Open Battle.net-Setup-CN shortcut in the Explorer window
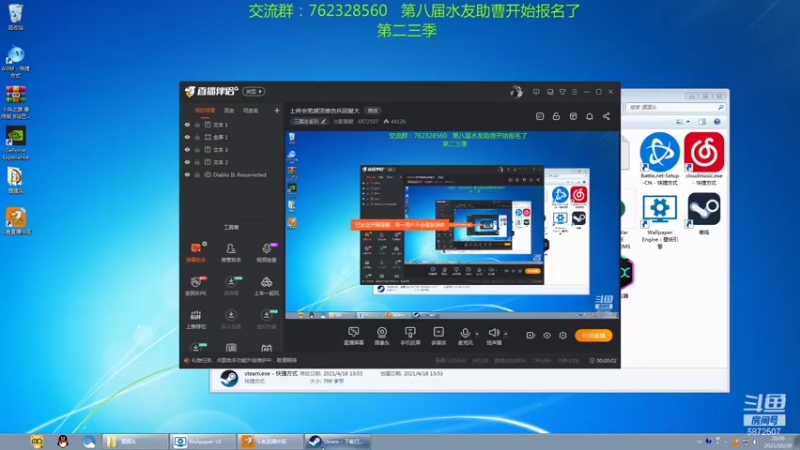 coord(660,159)
